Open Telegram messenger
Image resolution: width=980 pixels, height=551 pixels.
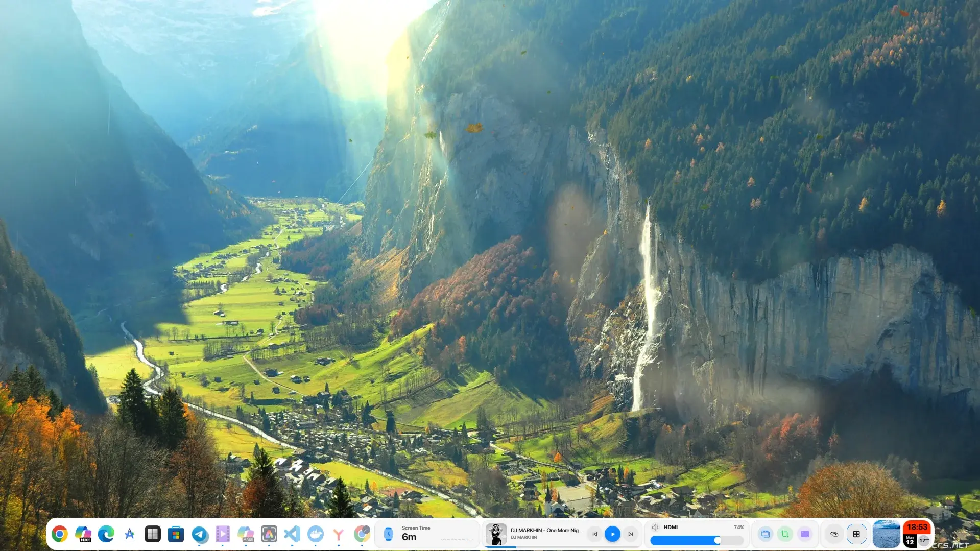[200, 534]
